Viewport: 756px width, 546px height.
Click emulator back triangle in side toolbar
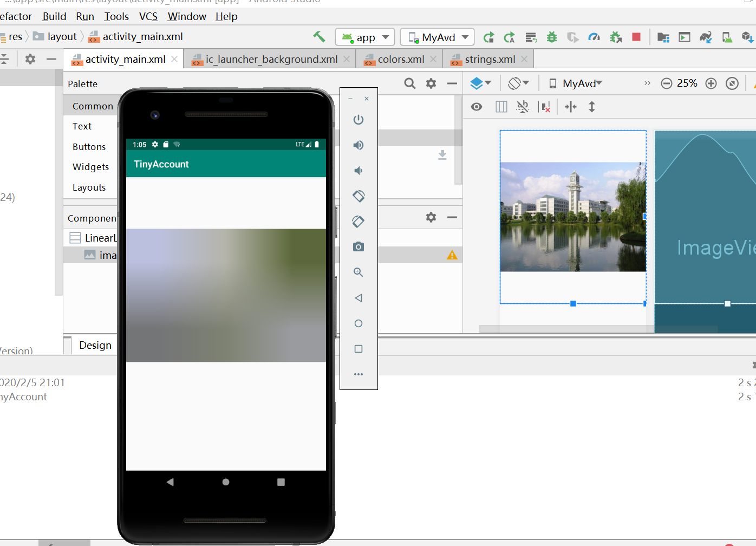tap(359, 298)
